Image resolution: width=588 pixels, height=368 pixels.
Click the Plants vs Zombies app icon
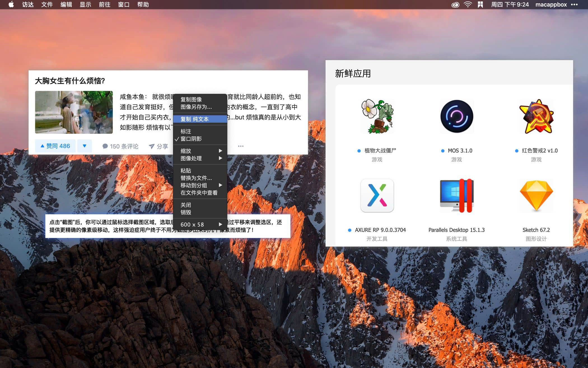point(377,116)
